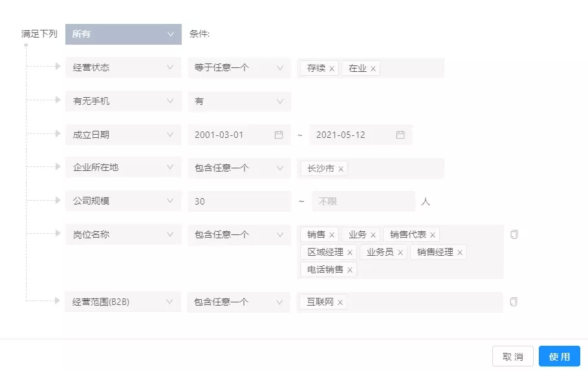Click the 取消 button

point(512,356)
